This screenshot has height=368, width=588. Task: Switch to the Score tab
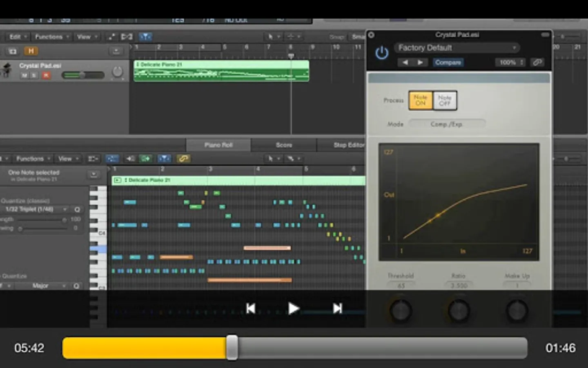tap(284, 145)
